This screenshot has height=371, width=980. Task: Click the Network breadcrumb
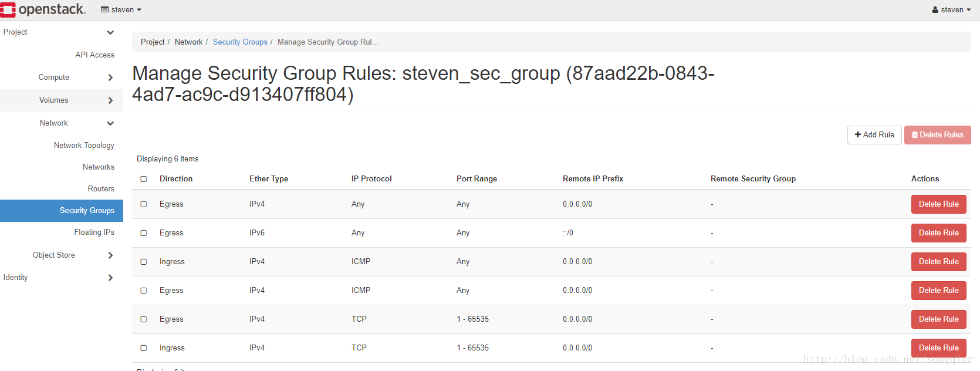188,42
